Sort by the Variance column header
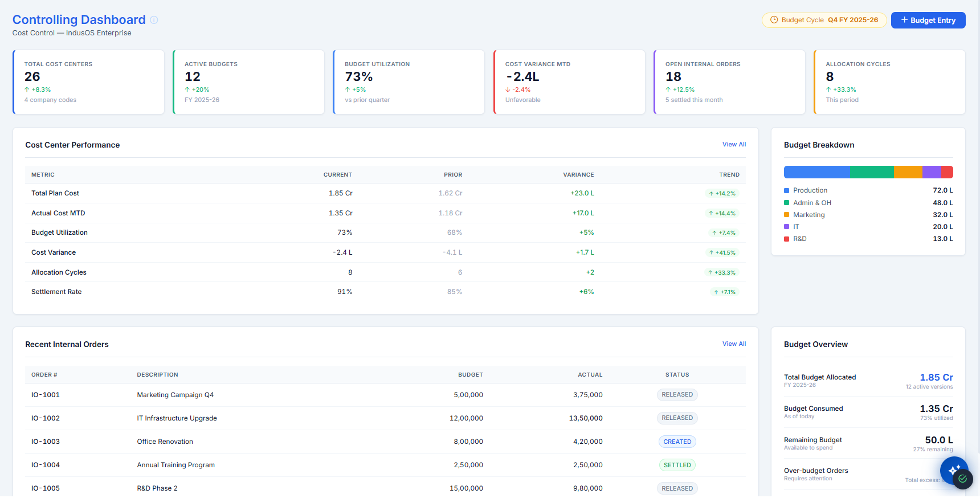980x498 pixels. coord(578,175)
